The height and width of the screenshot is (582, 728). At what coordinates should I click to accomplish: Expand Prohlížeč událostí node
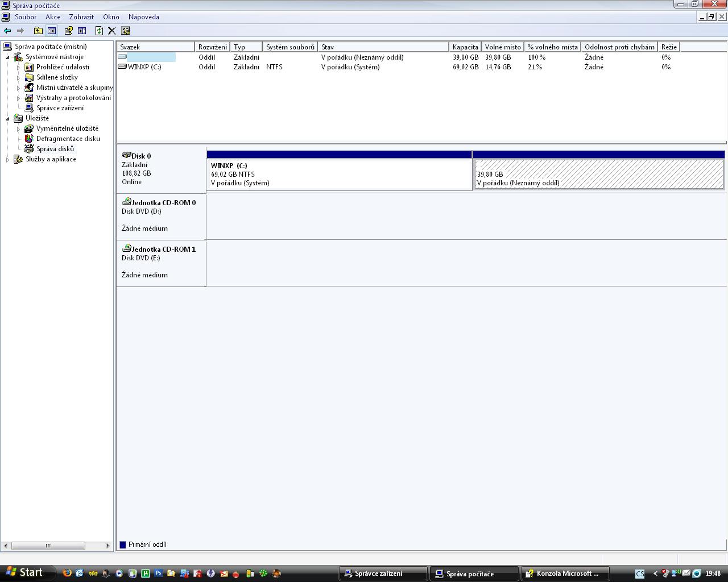point(18,68)
